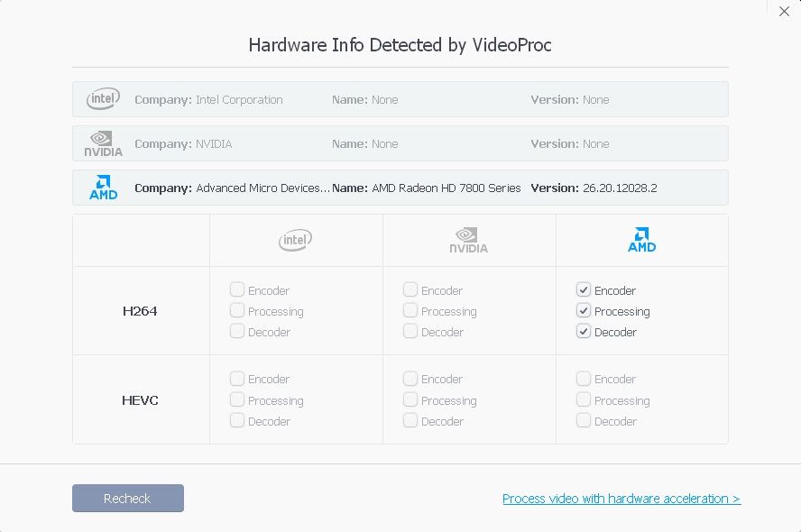
Task: Click the NVIDIA logo in table header
Action: (468, 240)
